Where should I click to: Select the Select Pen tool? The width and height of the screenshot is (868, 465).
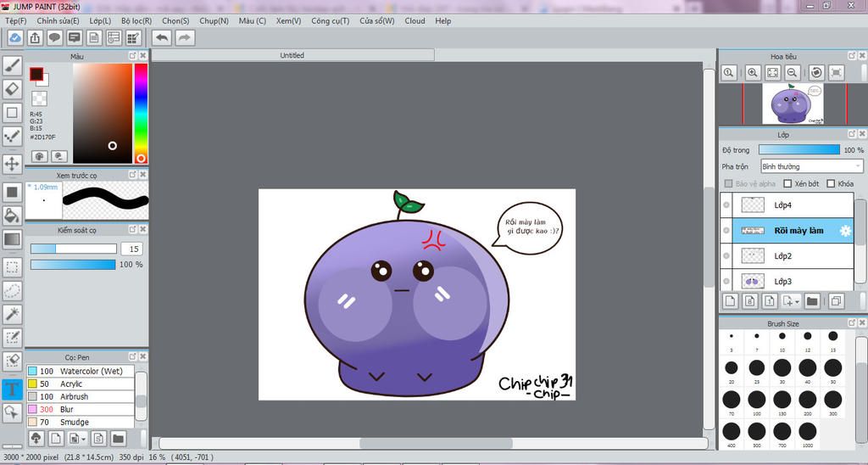click(12, 338)
